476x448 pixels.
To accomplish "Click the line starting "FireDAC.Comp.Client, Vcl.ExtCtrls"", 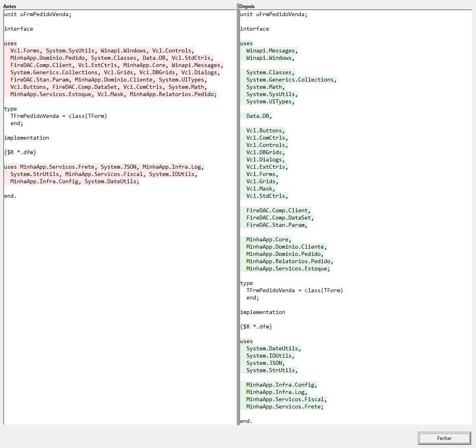I will click(x=117, y=65).
